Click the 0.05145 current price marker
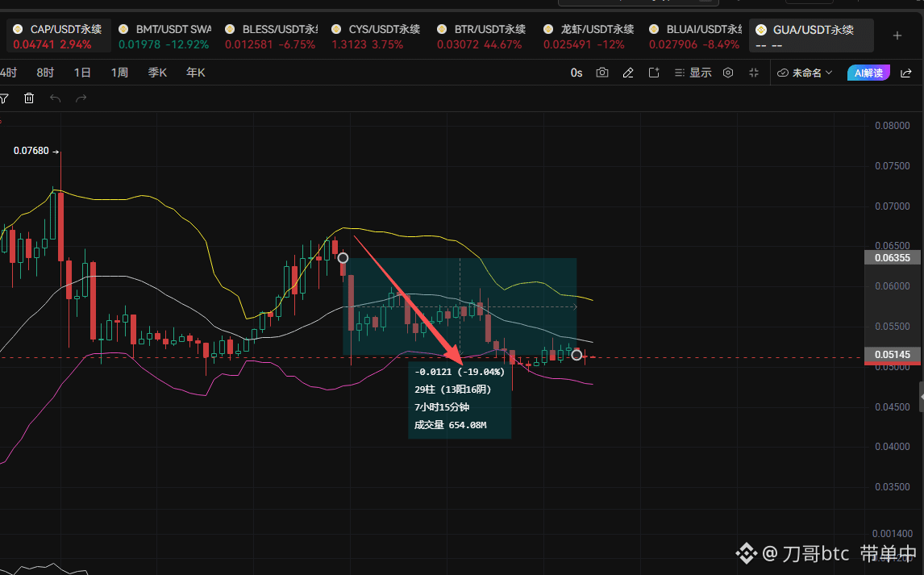The image size is (924, 575). coord(893,354)
